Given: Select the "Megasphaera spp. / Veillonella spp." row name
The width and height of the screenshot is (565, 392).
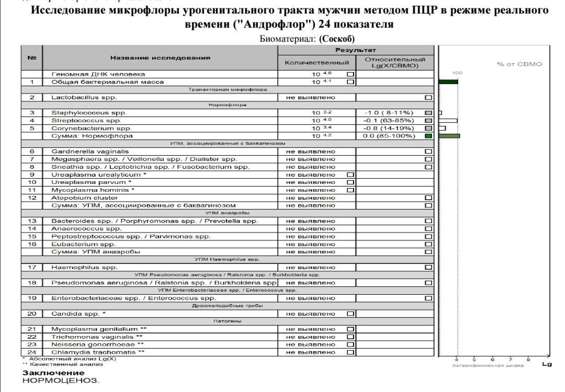Looking at the screenshot, I should tap(144, 159).
